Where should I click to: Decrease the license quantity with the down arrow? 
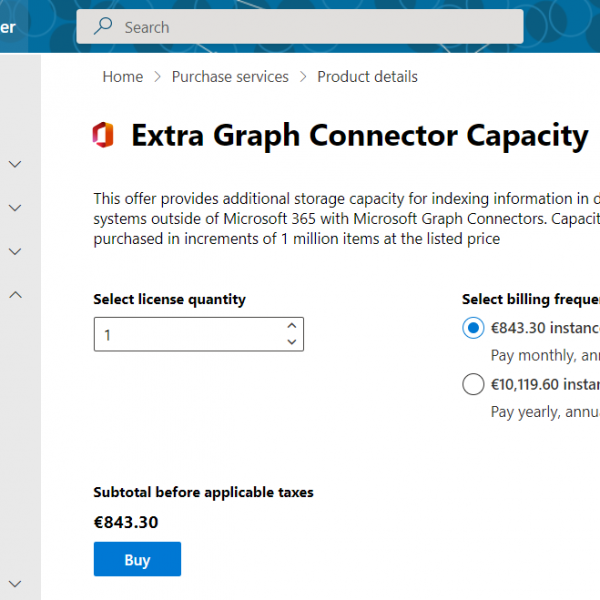[x=291, y=343]
